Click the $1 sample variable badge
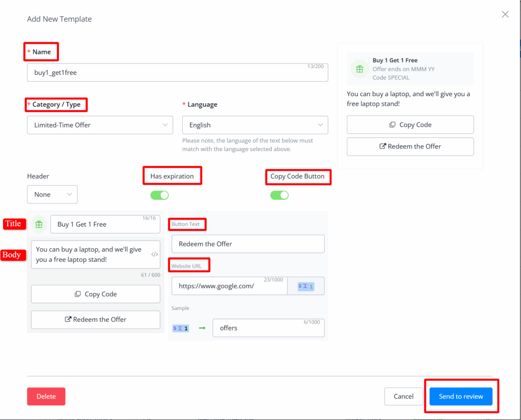Image resolution: width=521 pixels, height=420 pixels. tap(181, 328)
